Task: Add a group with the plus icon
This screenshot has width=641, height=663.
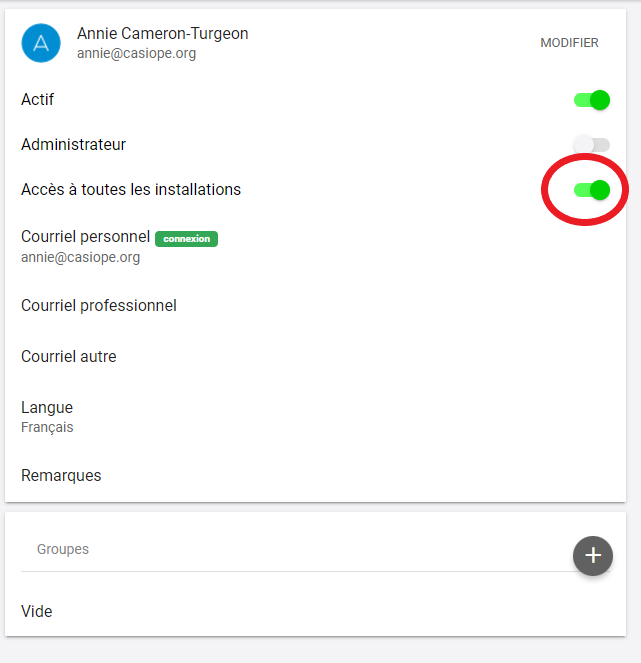Action: (593, 556)
